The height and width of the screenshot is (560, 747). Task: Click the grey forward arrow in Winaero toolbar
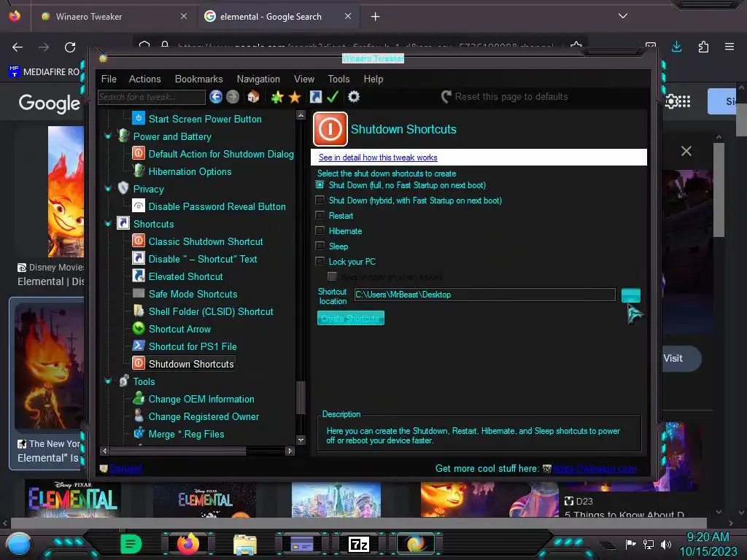coord(233,97)
